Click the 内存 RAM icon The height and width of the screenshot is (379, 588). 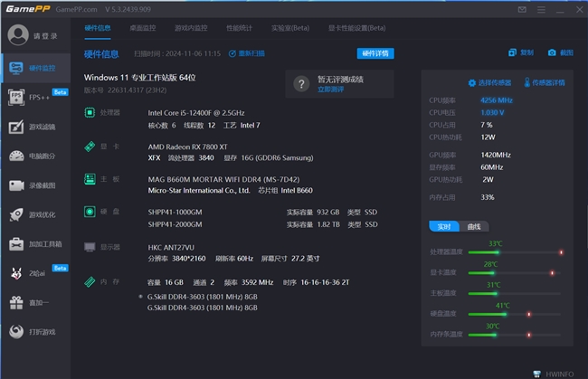pos(90,282)
